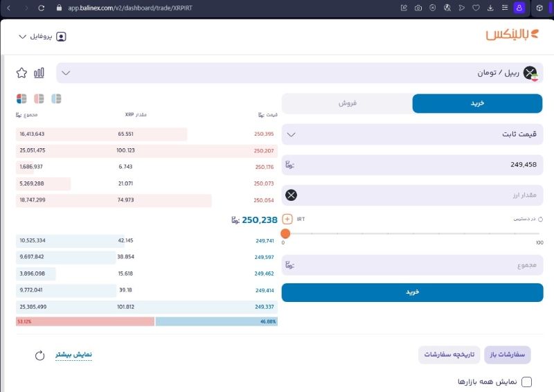Open the bar chart view icon
This screenshot has height=392, width=554.
[39, 73]
